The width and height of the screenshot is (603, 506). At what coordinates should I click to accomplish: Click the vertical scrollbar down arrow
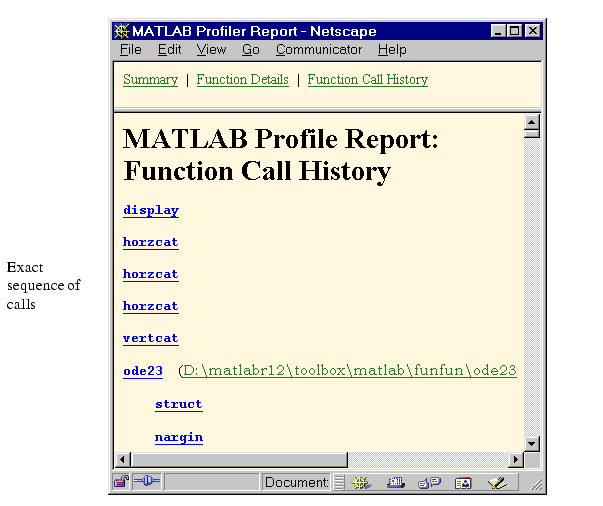point(532,444)
